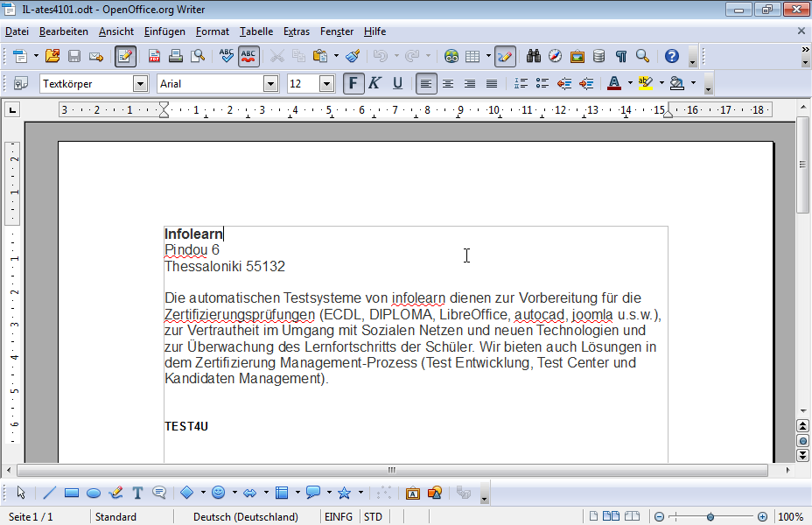This screenshot has width=812, height=525.
Task: Click Centered alignment button
Action: 448,83
